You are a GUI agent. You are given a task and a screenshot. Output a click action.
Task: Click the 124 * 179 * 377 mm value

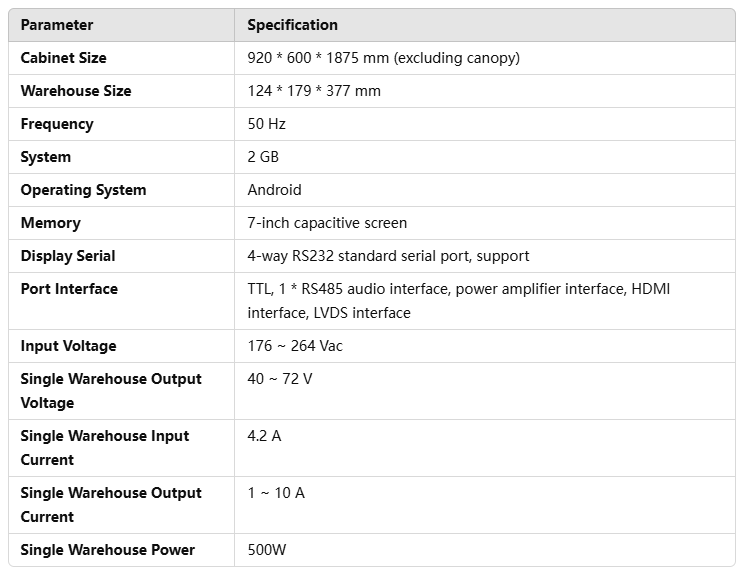tap(314, 91)
